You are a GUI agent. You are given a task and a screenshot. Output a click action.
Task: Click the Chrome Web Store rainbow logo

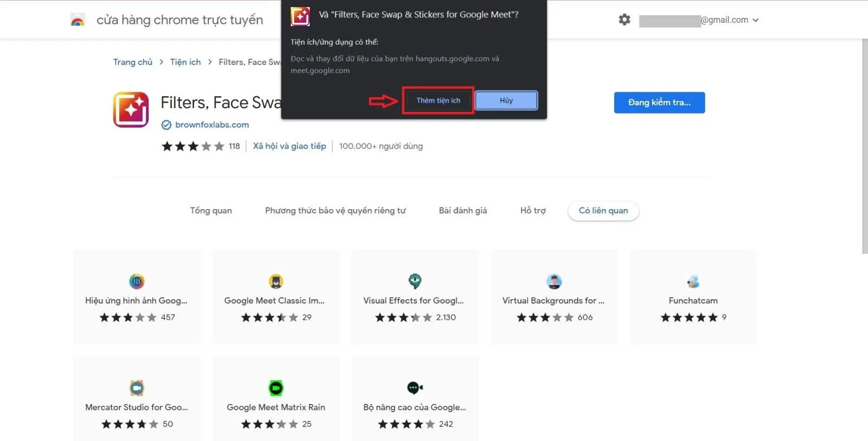(x=78, y=20)
